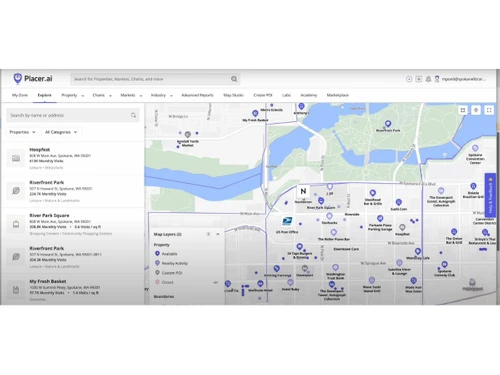Image resolution: width=500 pixels, height=375 pixels.
Task: Click the Spokane Convention Center map pin
Action: click(x=475, y=148)
